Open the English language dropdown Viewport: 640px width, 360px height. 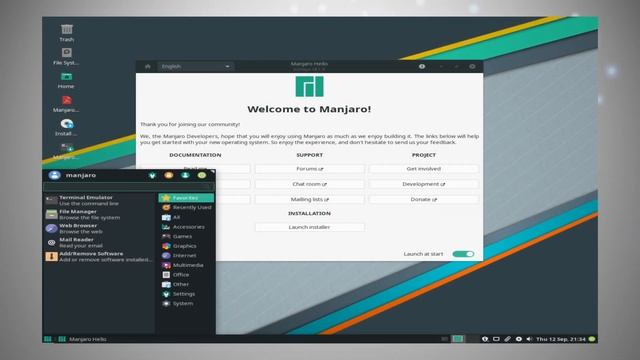click(x=196, y=66)
